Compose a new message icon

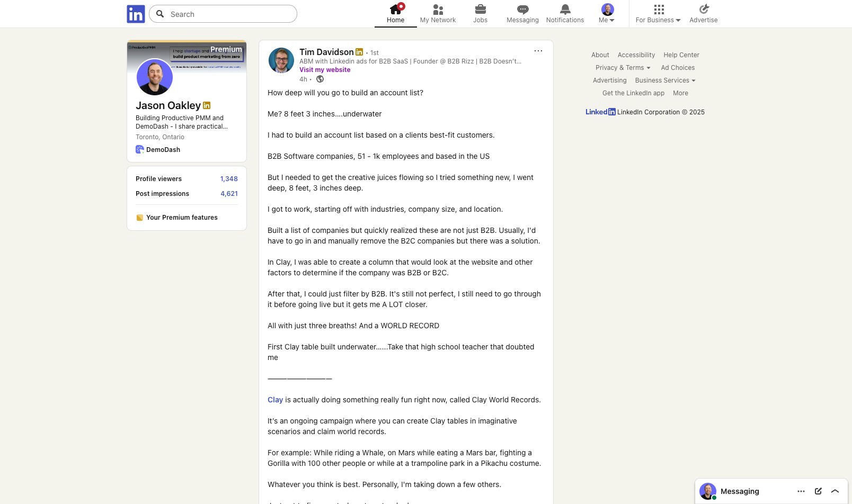click(x=818, y=491)
